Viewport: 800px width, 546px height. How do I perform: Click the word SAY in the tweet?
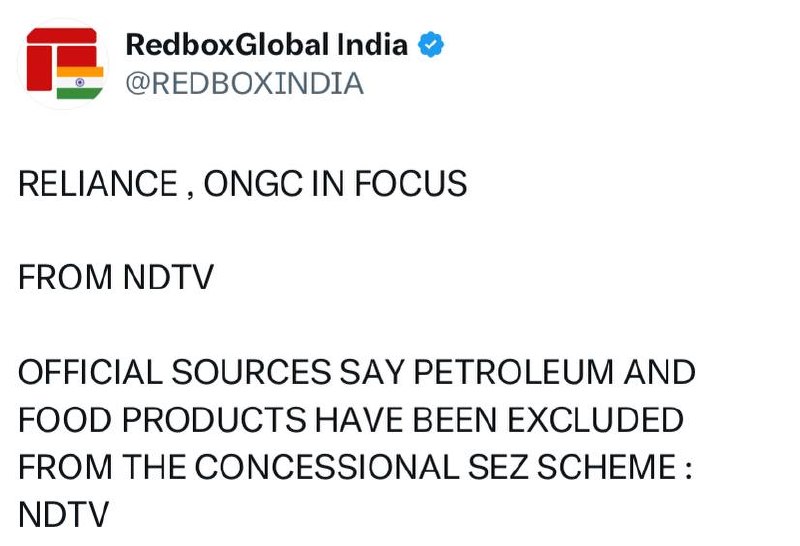pyautogui.click(x=370, y=373)
